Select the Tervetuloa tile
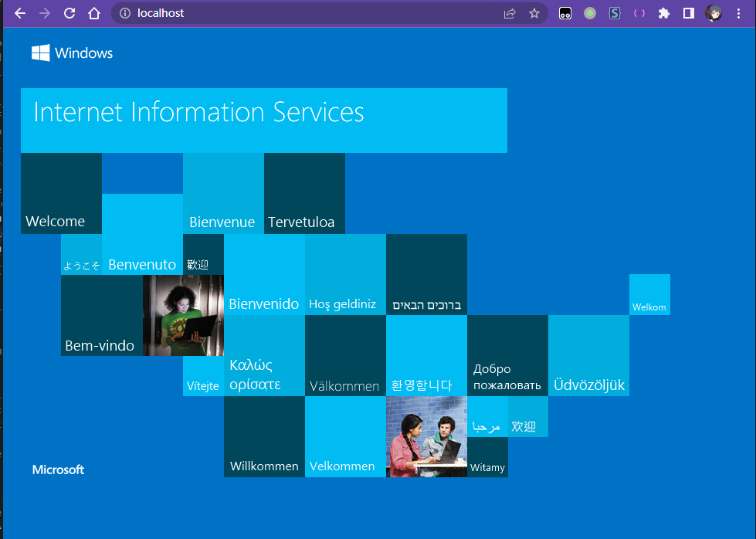Screen dimensions: 756x539 tap(305, 193)
